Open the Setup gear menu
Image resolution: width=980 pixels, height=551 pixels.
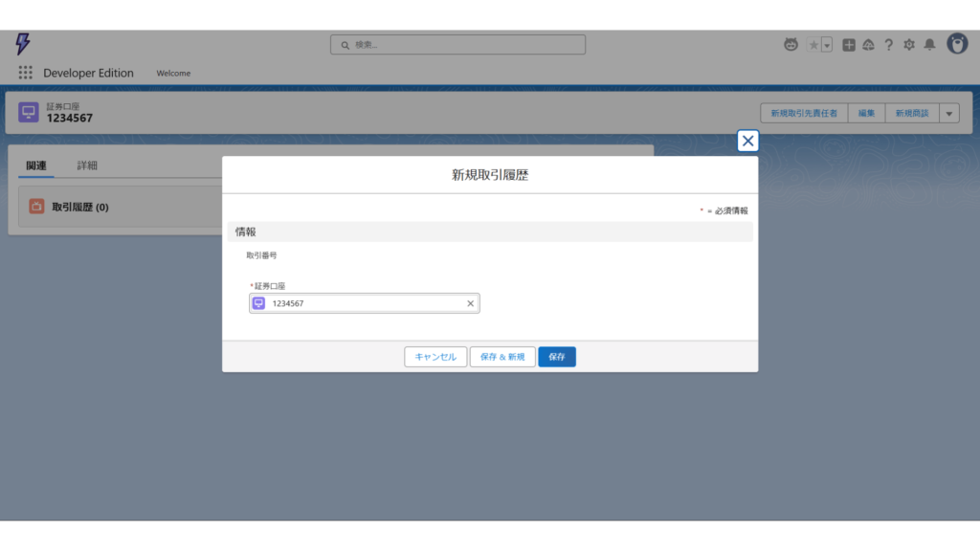pos(909,45)
